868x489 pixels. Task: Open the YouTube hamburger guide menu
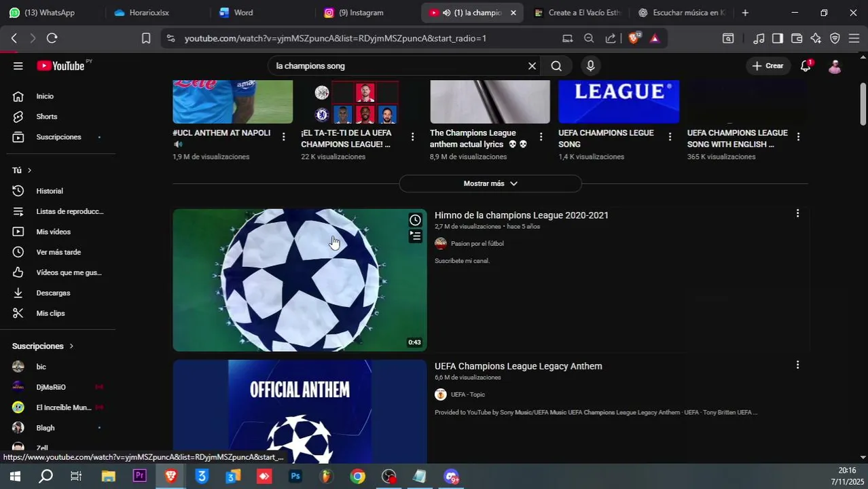(x=18, y=66)
